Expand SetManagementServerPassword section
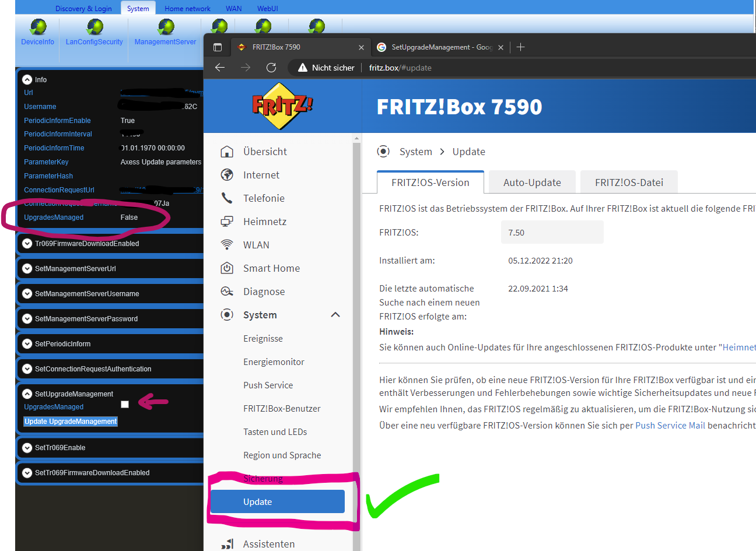 (x=27, y=319)
